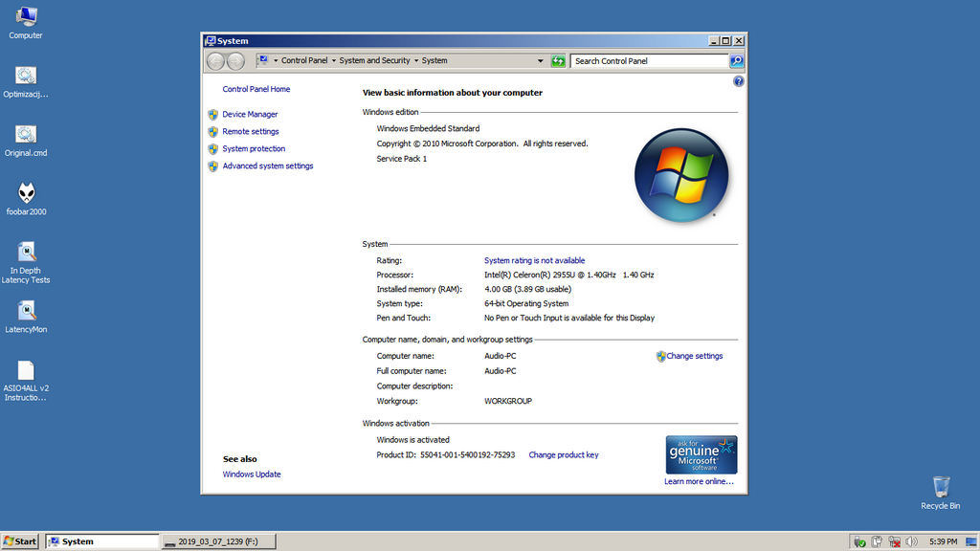Image resolution: width=980 pixels, height=551 pixels.
Task: Click the 'View basic information about your computer' heading
Action: [x=453, y=93]
